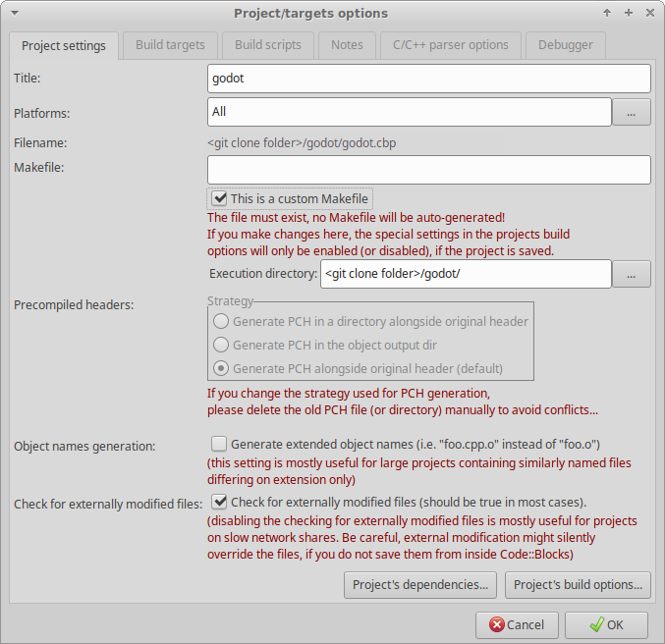Switch to the Debugger tab
Viewport: 665px width, 644px height.
pos(566,45)
